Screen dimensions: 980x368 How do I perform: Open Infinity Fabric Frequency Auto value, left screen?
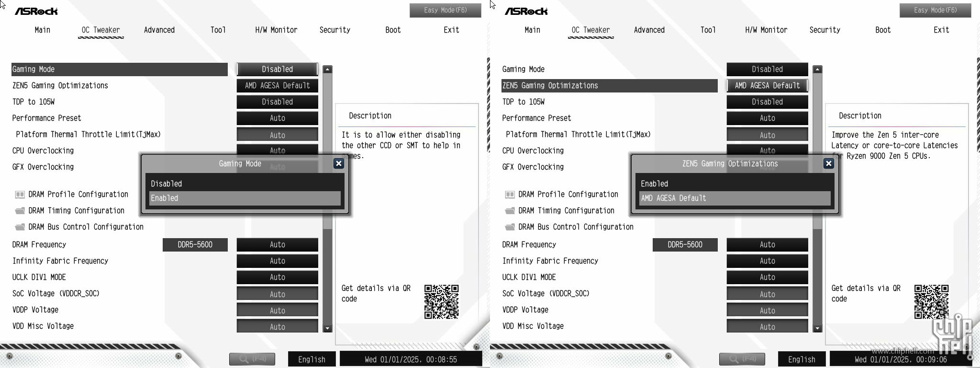278,261
